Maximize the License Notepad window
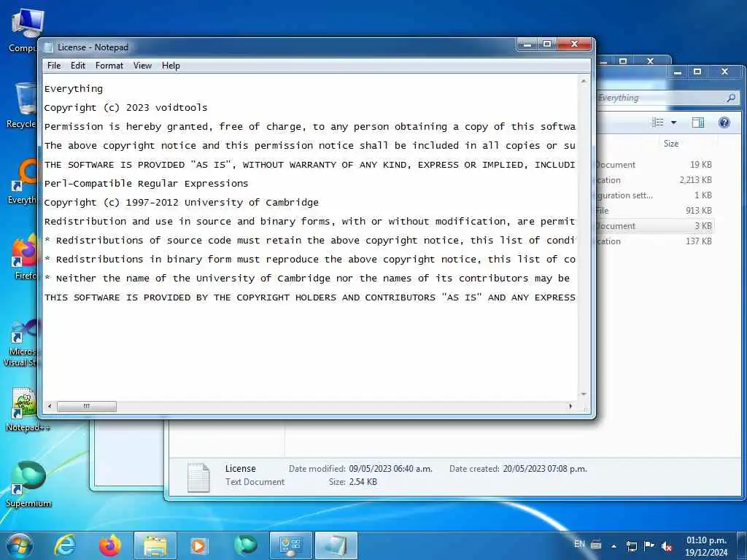 pyautogui.click(x=547, y=44)
